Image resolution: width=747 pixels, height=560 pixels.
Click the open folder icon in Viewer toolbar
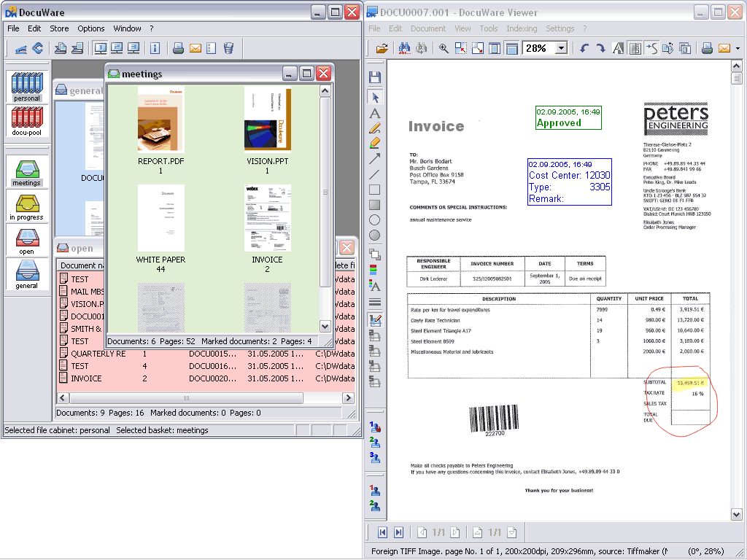point(382,48)
